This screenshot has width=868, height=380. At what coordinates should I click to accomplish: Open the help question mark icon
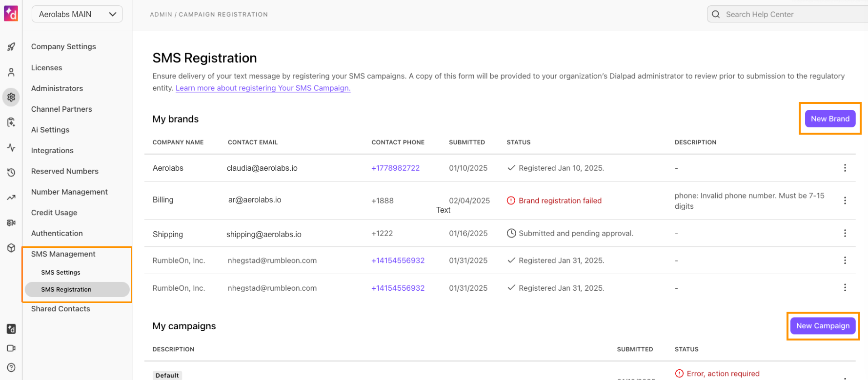pos(11,368)
